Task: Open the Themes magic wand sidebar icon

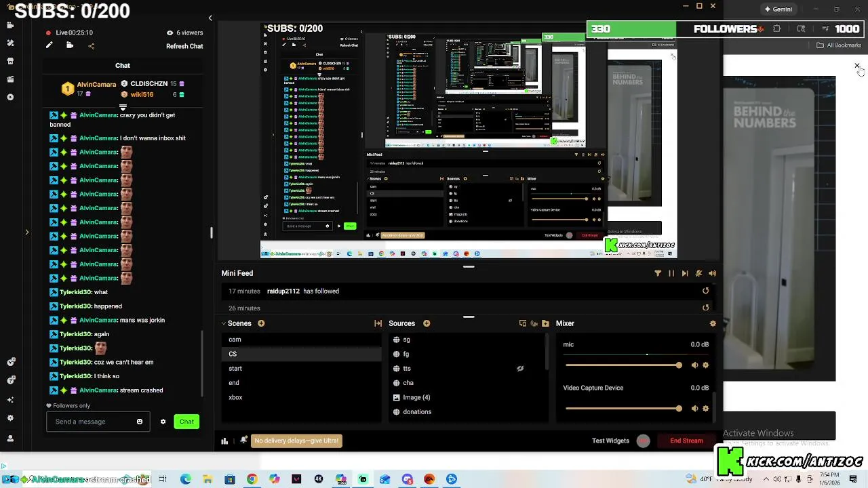Action: click(10, 43)
